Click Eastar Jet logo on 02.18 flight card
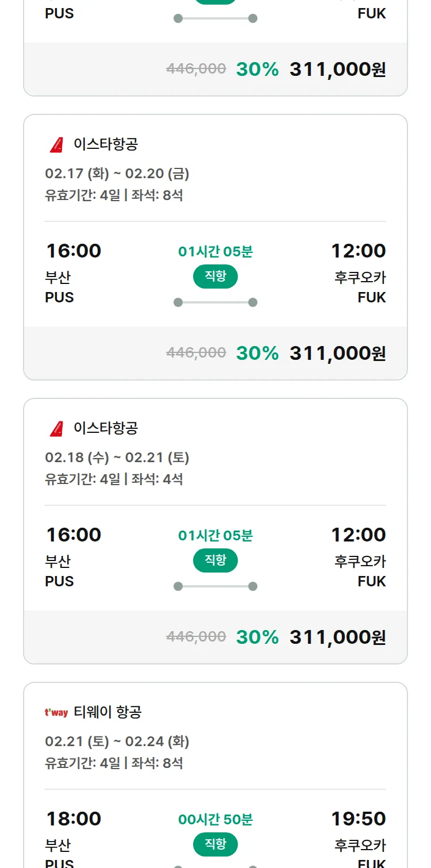Screen dimensions: 431x868 [x=56, y=429]
